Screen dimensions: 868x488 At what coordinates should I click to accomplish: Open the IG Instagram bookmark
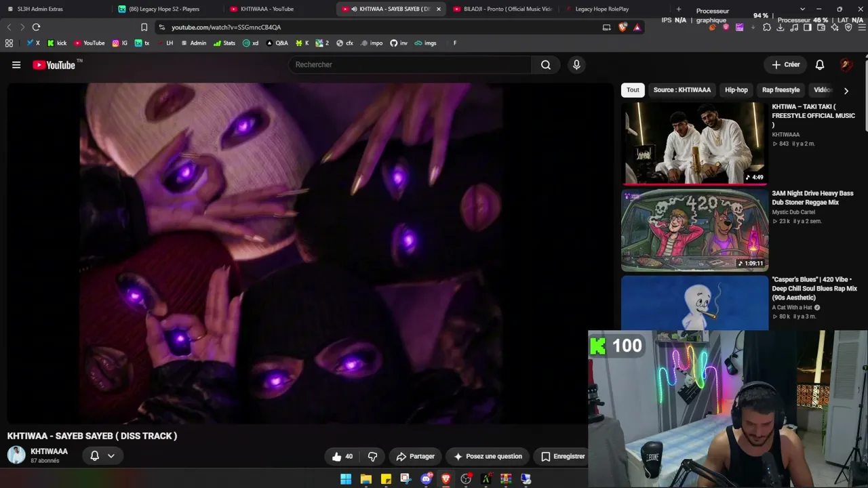pyautogui.click(x=120, y=43)
